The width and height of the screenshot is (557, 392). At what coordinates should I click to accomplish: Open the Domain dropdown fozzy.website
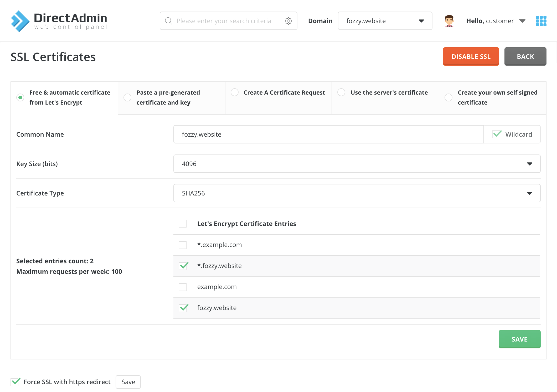[385, 21]
